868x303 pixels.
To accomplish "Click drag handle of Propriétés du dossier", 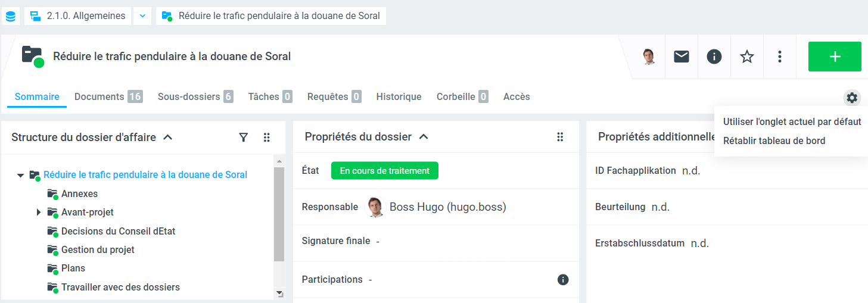I will point(560,137).
